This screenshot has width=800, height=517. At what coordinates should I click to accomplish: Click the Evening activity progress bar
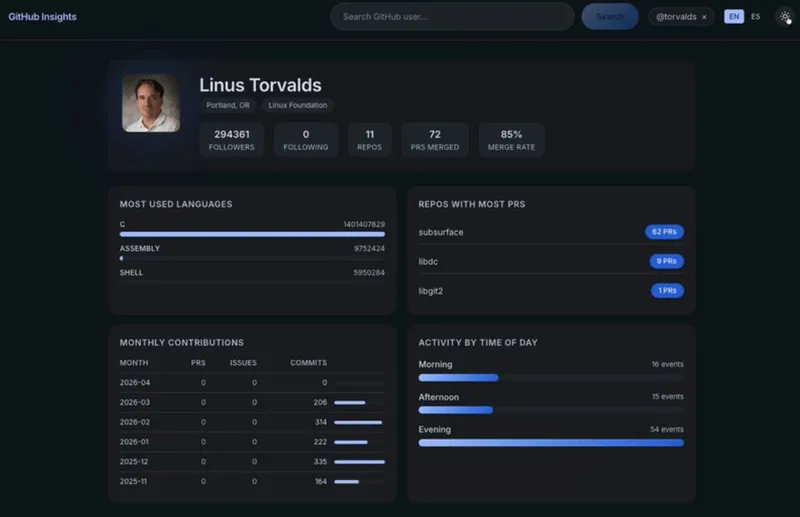551,443
